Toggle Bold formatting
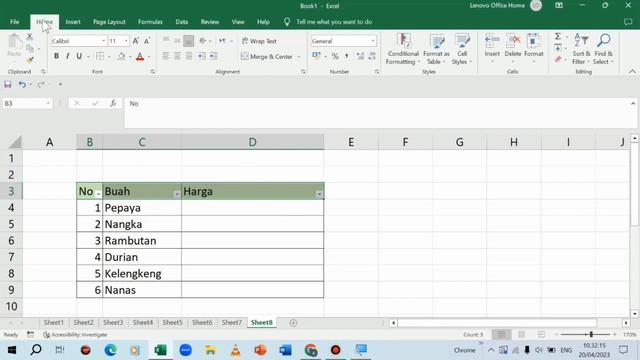This screenshot has width=640, height=360. (x=56, y=56)
